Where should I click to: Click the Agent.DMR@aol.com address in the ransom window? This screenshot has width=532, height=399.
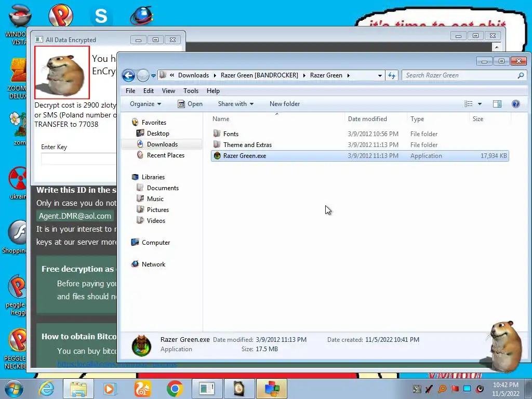pos(75,216)
